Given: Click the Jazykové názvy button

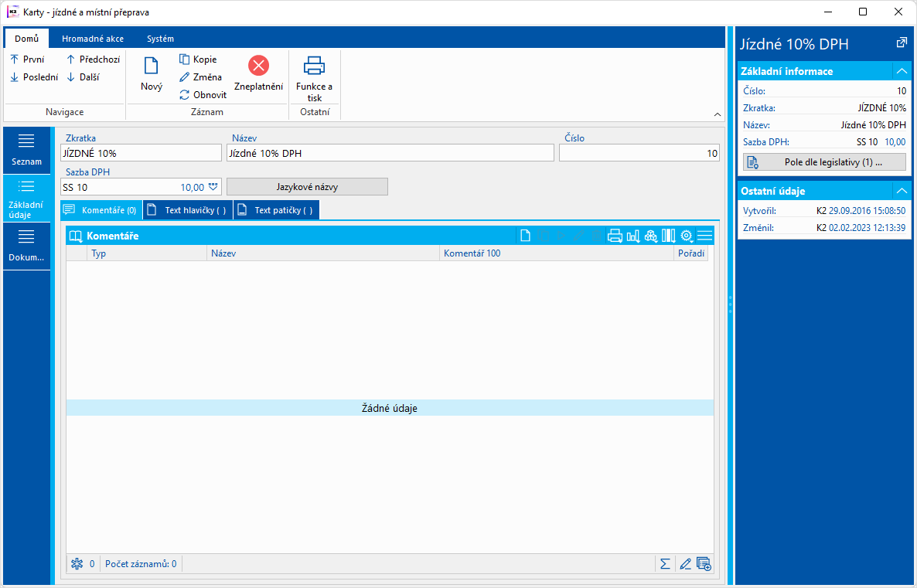Looking at the screenshot, I should 307,187.
